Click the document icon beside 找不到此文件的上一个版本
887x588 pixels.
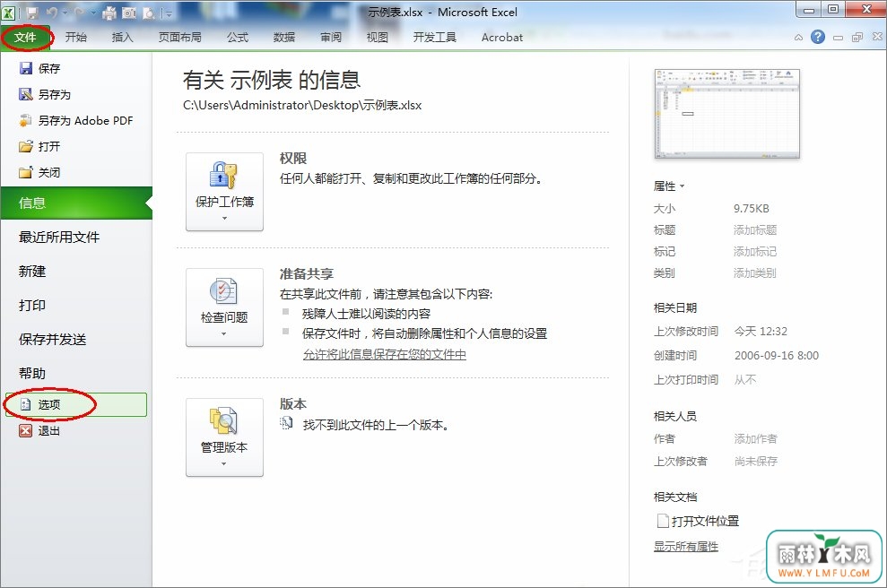[x=287, y=423]
